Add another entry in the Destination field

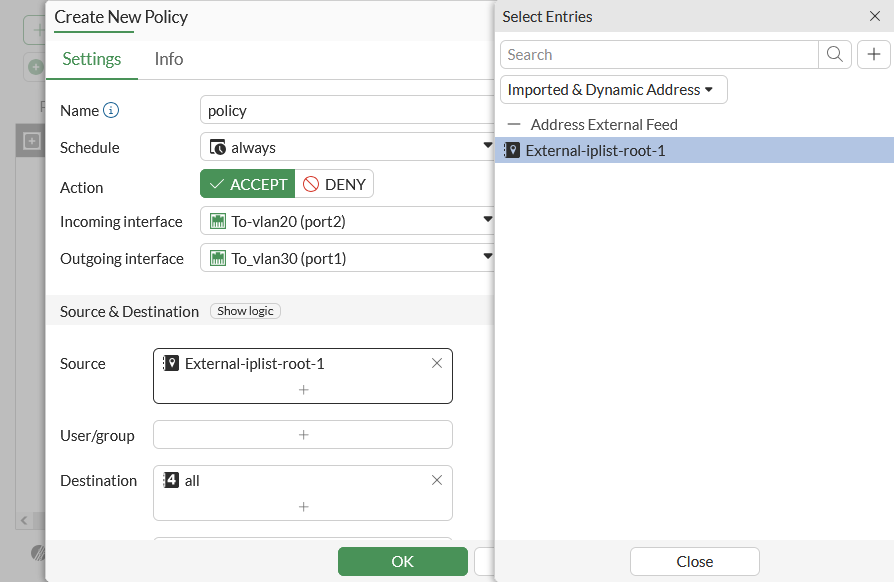(x=303, y=507)
